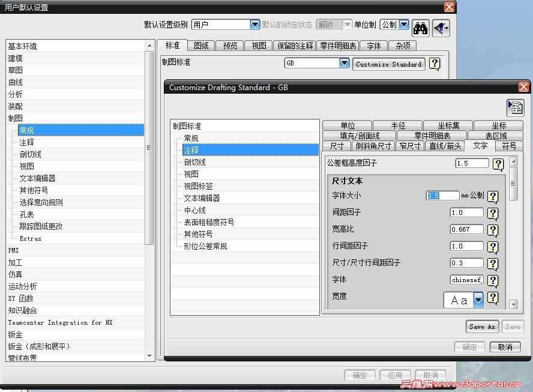Open help for 尺寸/尺寸行间距因子
Image resolution: width=533 pixels, height=392 pixels.
(x=493, y=264)
